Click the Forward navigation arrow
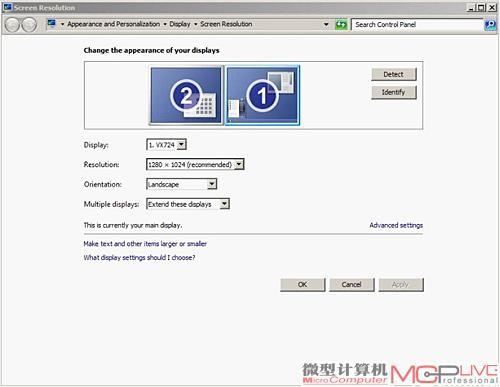This screenshot has height=387, width=500. 29,25
